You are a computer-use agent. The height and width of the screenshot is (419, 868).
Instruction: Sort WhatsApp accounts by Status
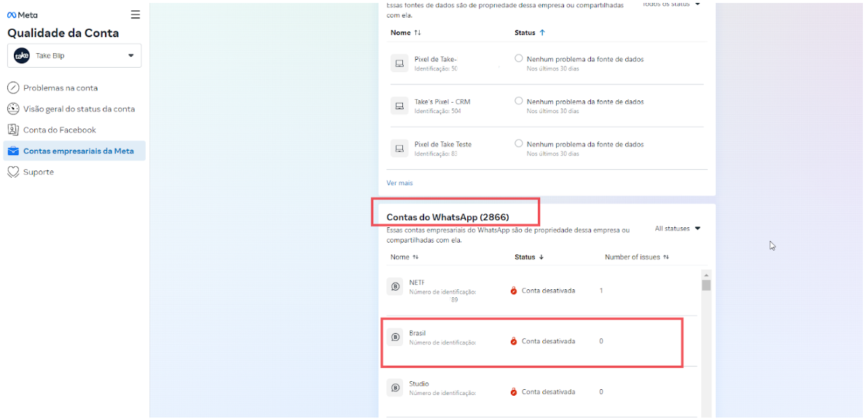[x=529, y=257]
